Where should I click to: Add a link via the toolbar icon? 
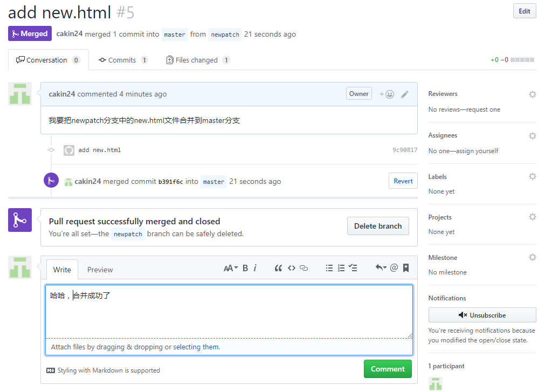[304, 268]
